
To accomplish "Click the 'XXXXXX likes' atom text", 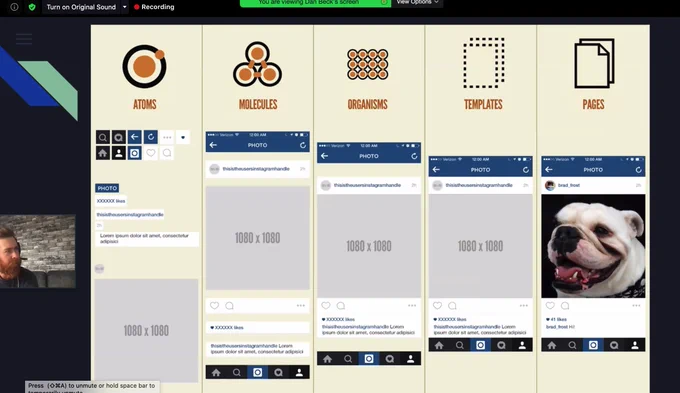I will pyautogui.click(x=111, y=201).
